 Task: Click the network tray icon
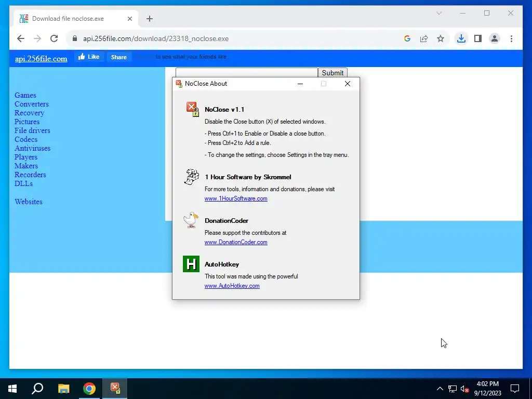tap(453, 389)
